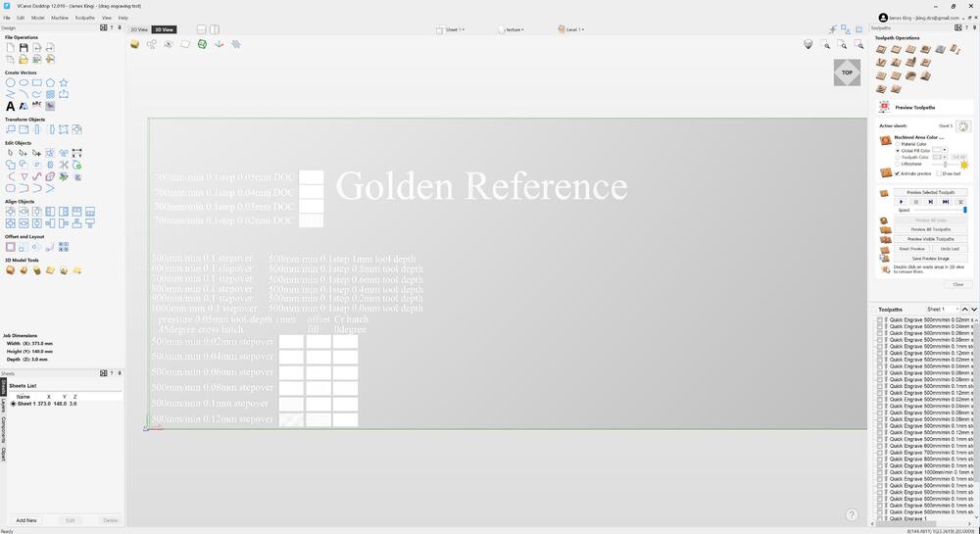This screenshot has height=534, width=980.
Task: Toggle the Animate preview checkbox
Action: (x=897, y=173)
